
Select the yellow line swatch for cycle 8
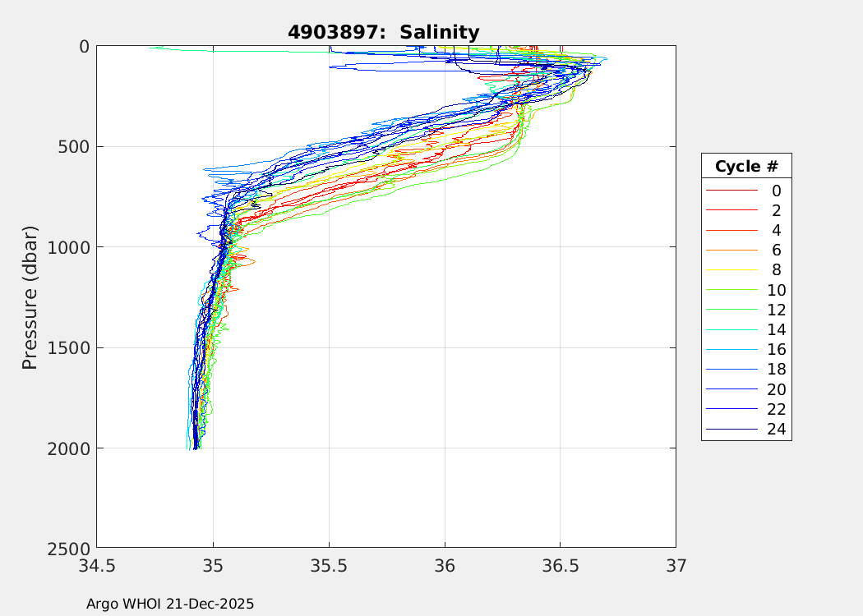click(x=731, y=270)
